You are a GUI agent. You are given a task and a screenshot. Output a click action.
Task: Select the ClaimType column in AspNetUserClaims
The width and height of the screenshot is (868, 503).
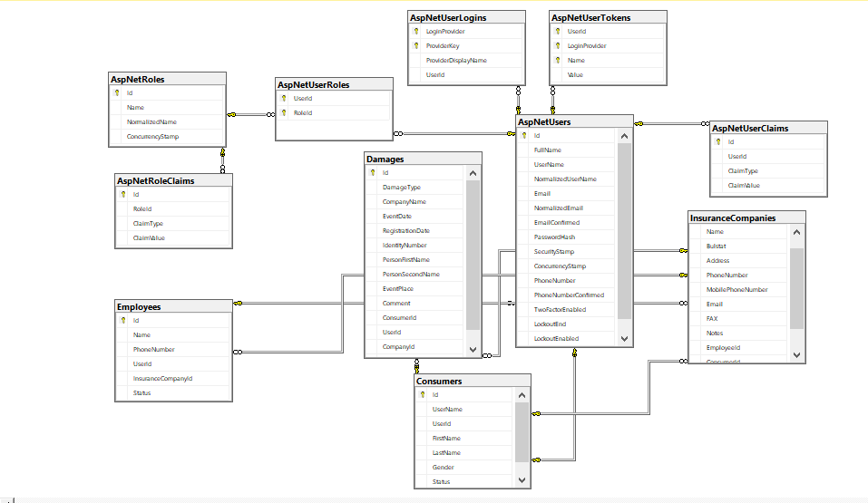[768, 171]
